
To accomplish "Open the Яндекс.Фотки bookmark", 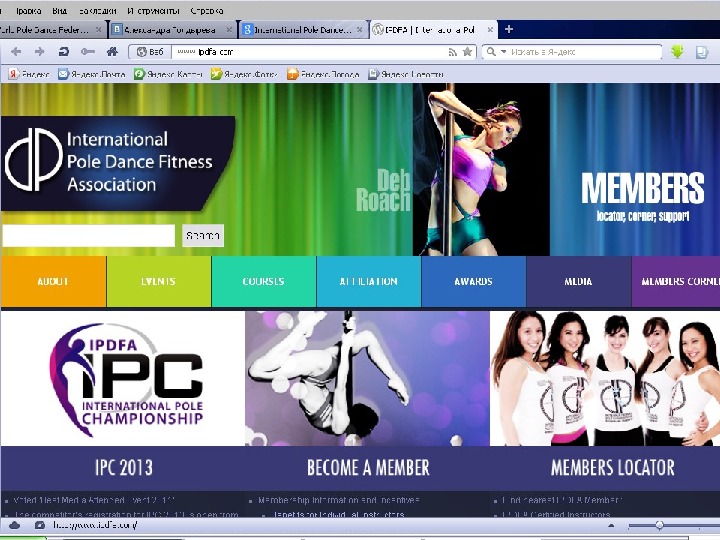I will tap(244, 74).
